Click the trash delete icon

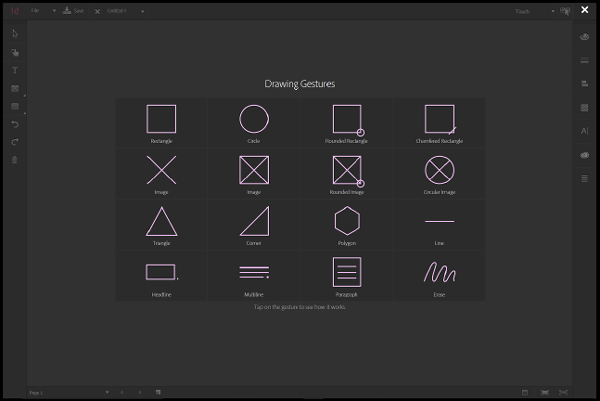(15, 160)
